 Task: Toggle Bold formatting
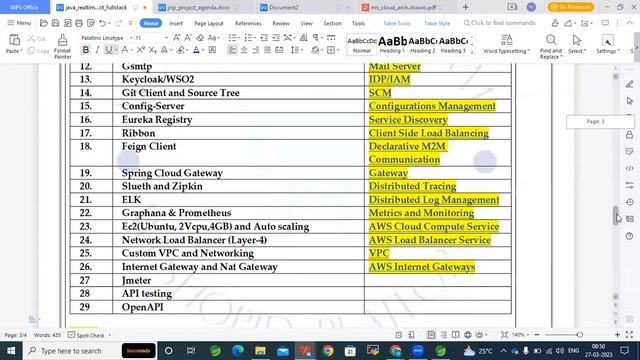pos(85,50)
